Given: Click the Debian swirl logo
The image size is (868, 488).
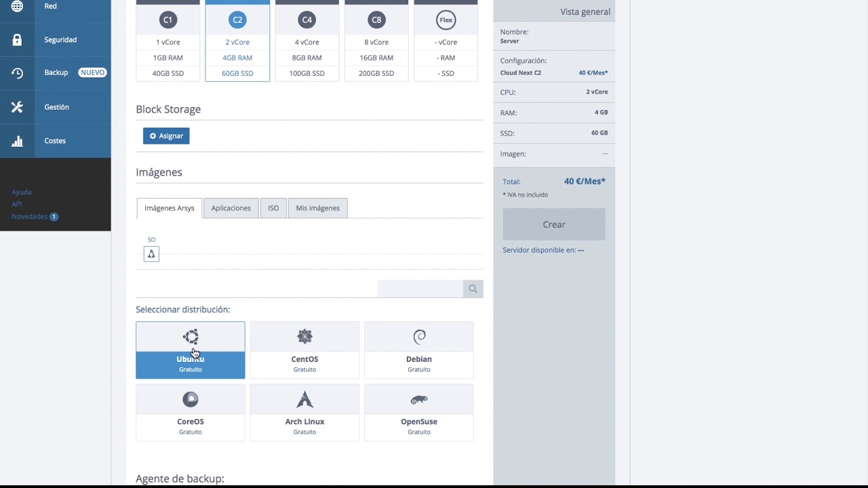Looking at the screenshot, I should (419, 337).
